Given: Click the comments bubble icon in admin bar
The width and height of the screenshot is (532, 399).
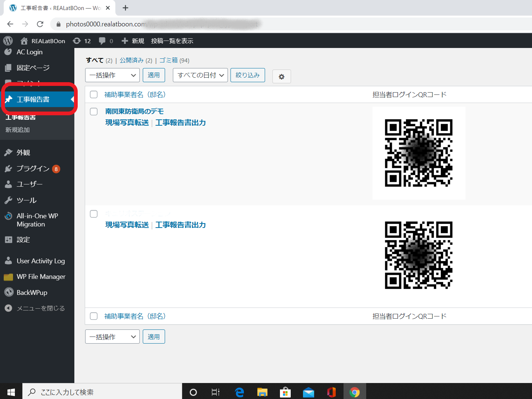Looking at the screenshot, I should tap(102, 41).
